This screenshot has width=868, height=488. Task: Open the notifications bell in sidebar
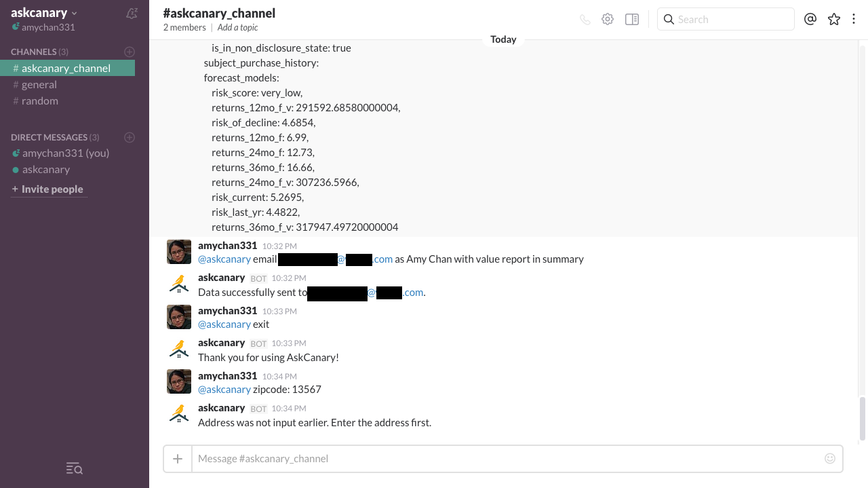pyautogui.click(x=132, y=13)
